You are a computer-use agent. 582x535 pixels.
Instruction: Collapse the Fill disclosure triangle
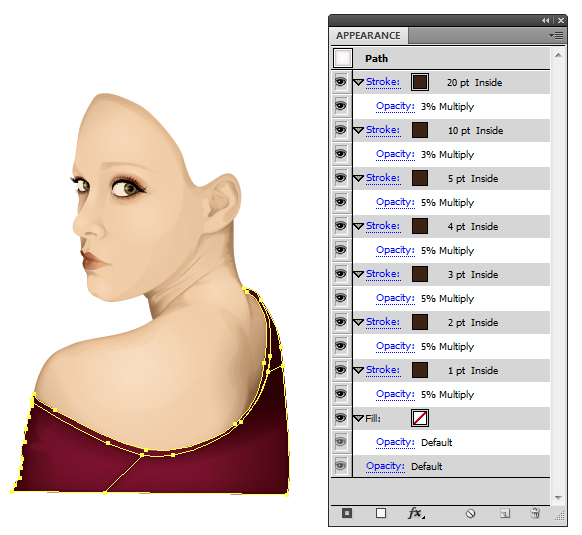[x=358, y=418]
